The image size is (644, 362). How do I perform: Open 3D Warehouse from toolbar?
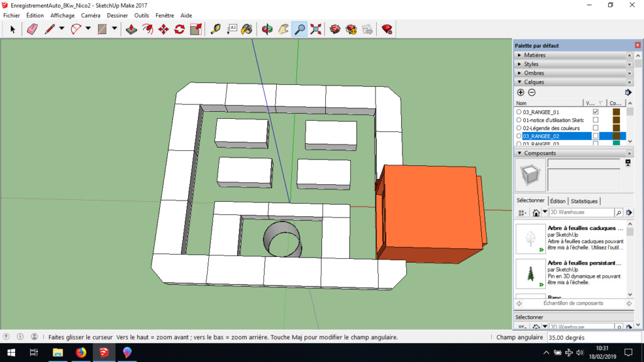(x=335, y=29)
